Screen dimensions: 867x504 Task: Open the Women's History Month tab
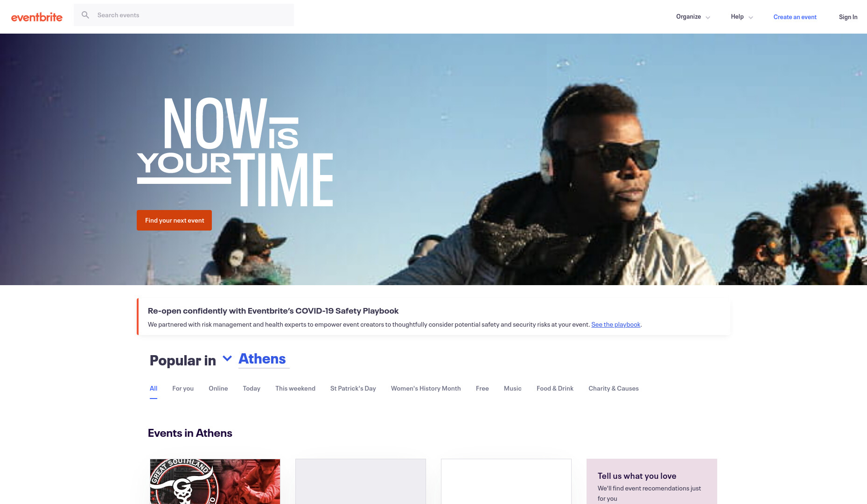click(426, 388)
